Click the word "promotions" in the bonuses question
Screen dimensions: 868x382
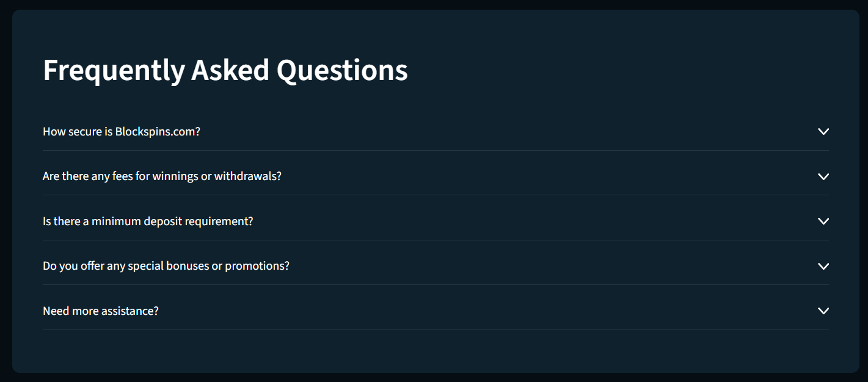click(257, 266)
